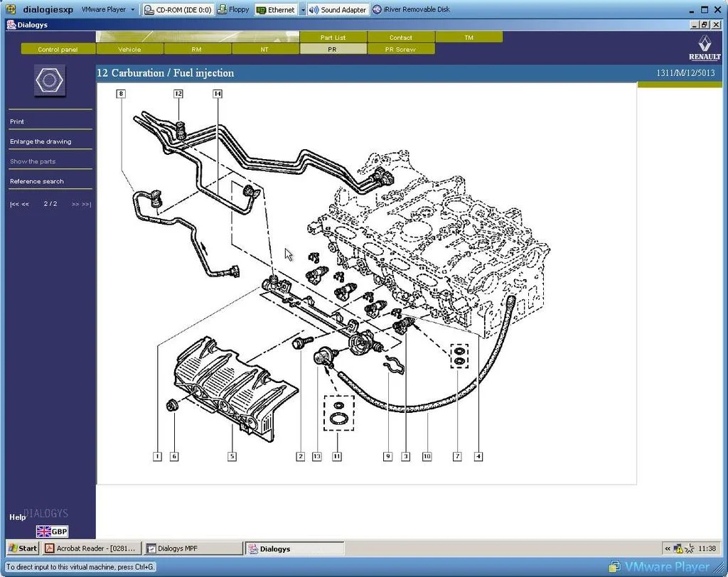The height and width of the screenshot is (577, 728).
Task: Open the Ethernet dropdown arrow
Action: point(303,10)
